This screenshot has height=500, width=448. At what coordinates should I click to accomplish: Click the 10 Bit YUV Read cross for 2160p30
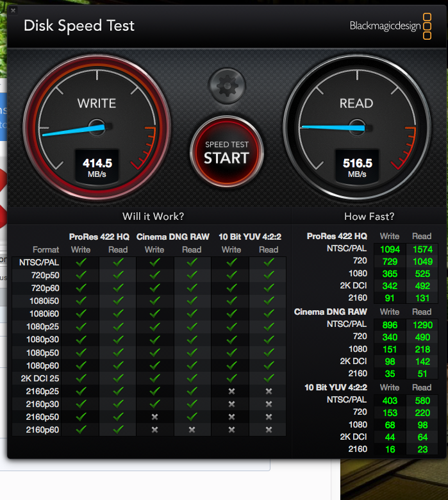tap(269, 404)
